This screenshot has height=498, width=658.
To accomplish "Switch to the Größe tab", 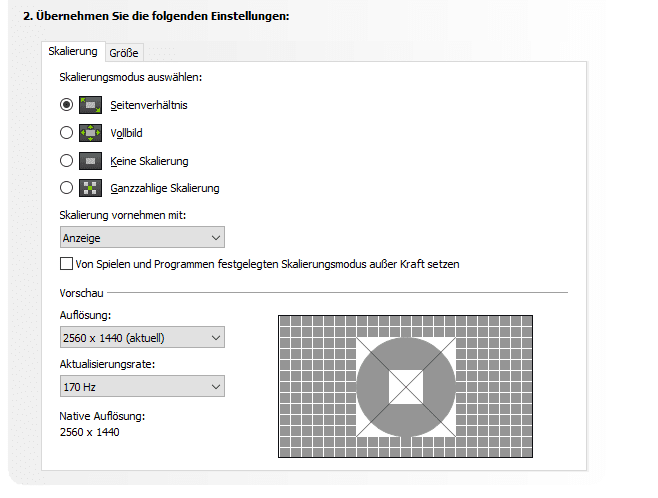I will tap(124, 53).
